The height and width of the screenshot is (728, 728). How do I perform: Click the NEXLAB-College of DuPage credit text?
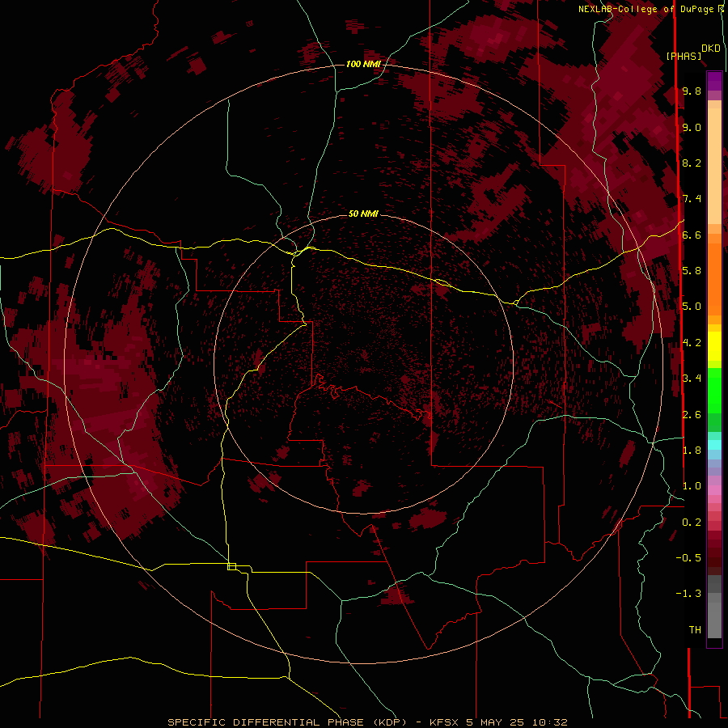click(645, 9)
